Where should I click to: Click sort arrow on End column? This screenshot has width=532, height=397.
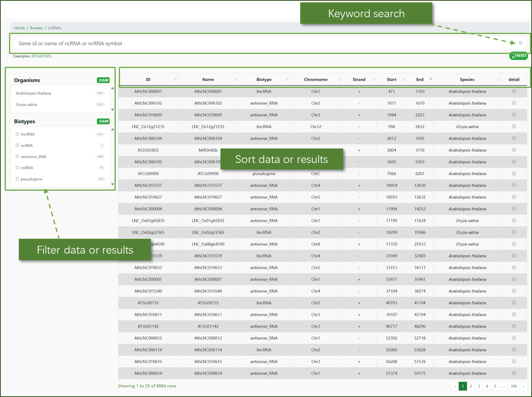[431, 79]
